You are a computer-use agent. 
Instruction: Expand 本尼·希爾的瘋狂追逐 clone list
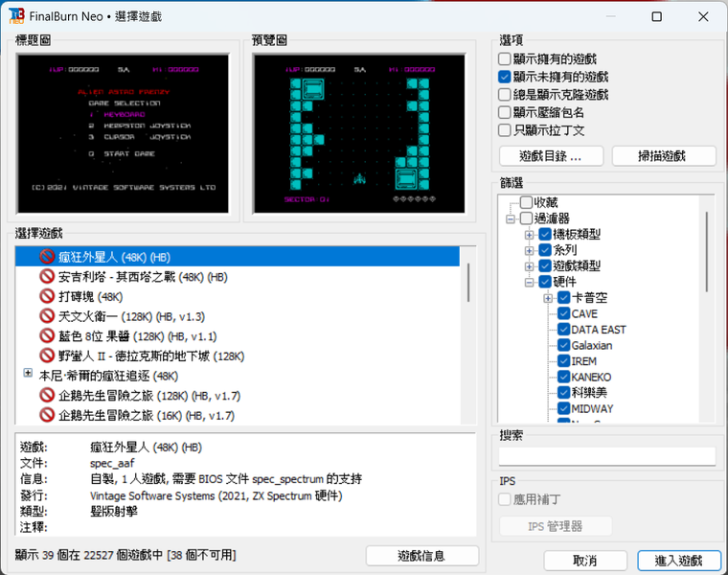click(x=28, y=373)
